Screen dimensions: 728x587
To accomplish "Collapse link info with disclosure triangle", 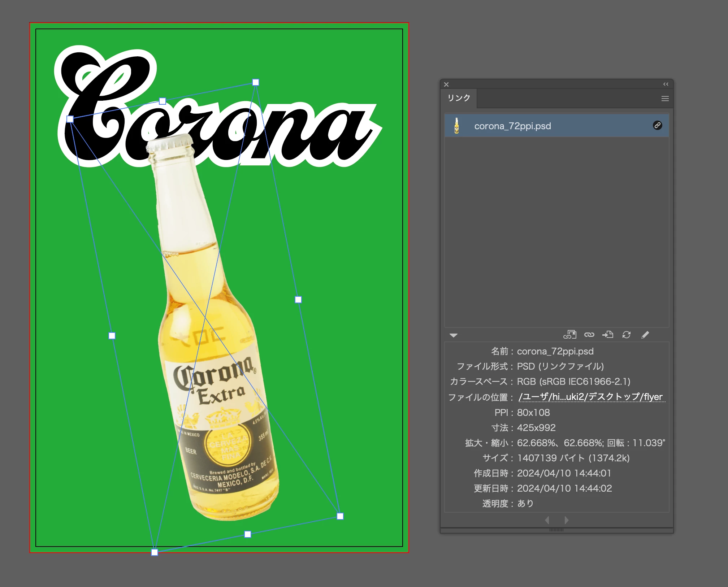I will coord(454,335).
